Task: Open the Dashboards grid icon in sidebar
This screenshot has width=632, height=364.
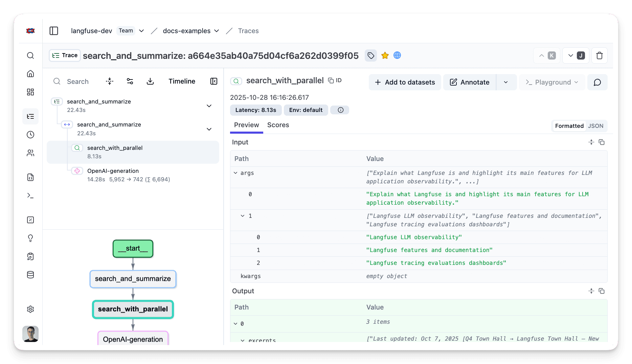Action: 30,92
